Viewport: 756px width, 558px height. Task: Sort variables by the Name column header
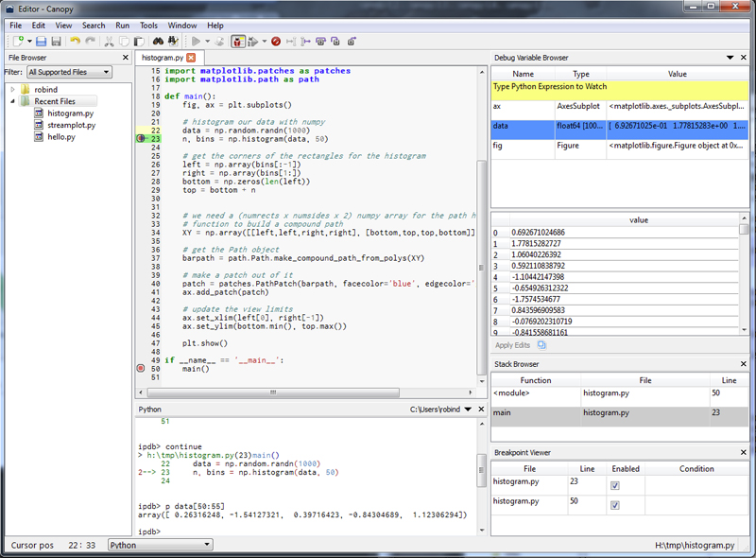pyautogui.click(x=524, y=74)
